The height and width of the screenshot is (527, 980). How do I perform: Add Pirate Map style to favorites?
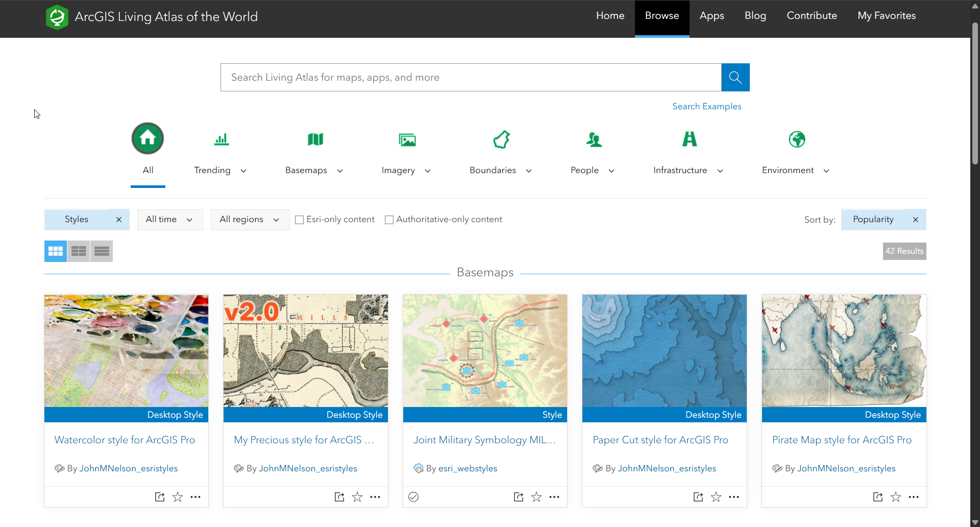point(896,496)
